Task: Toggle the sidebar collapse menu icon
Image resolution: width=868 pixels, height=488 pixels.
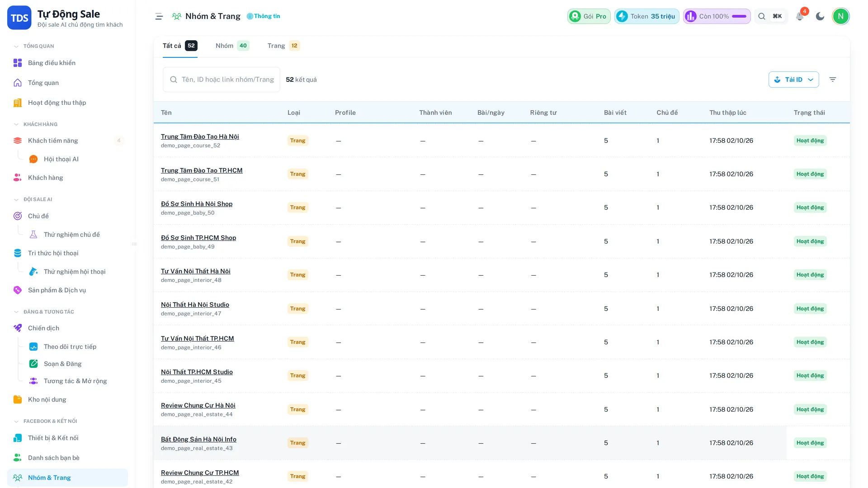Action: click(159, 16)
